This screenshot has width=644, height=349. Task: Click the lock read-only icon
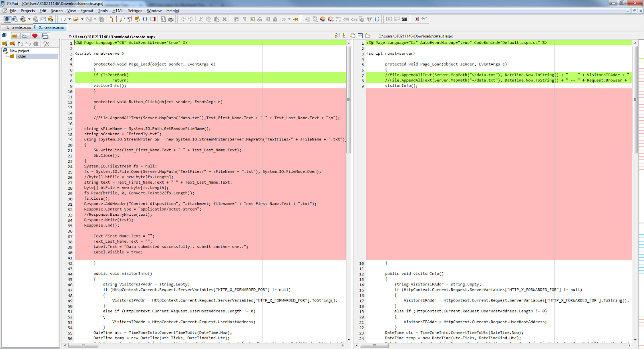(x=275, y=19)
